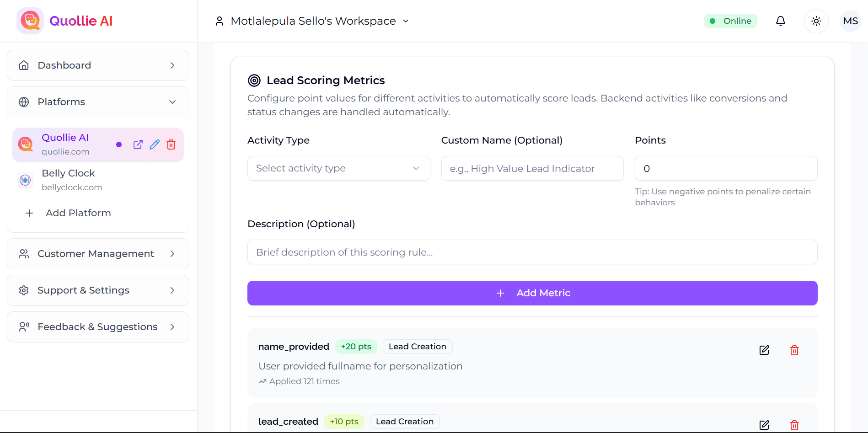The image size is (868, 433).
Task: Select Add Platform
Action: (78, 213)
